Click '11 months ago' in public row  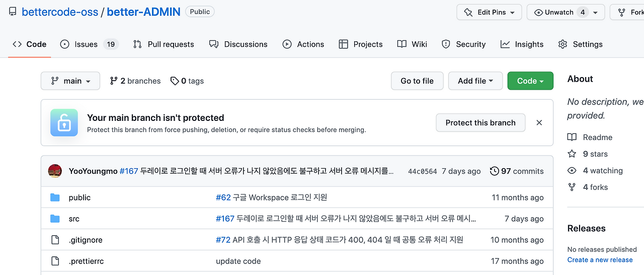pyautogui.click(x=518, y=197)
